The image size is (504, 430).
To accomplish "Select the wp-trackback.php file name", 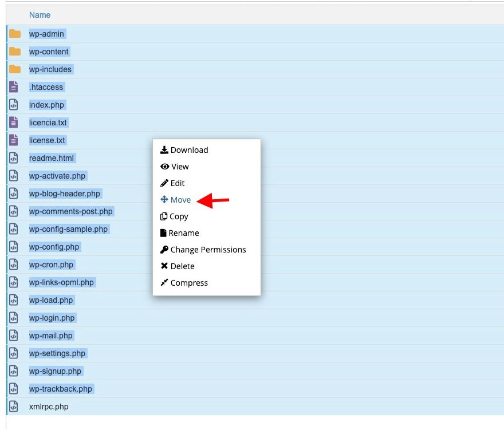I will click(61, 389).
